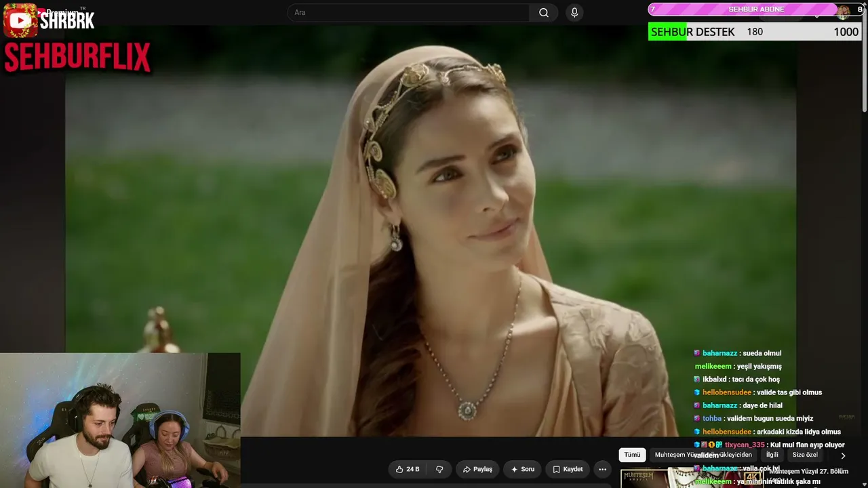Click the Paylaş share button
Image resolution: width=868 pixels, height=488 pixels.
click(477, 469)
